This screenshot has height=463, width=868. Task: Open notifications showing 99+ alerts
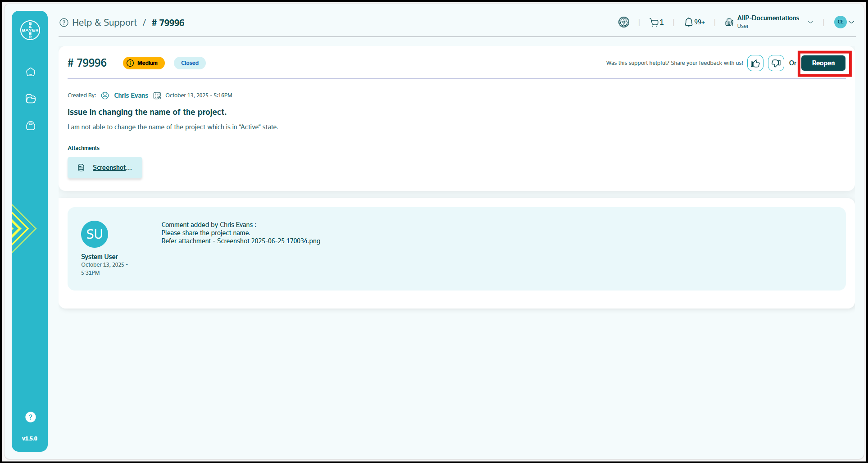[x=694, y=22]
